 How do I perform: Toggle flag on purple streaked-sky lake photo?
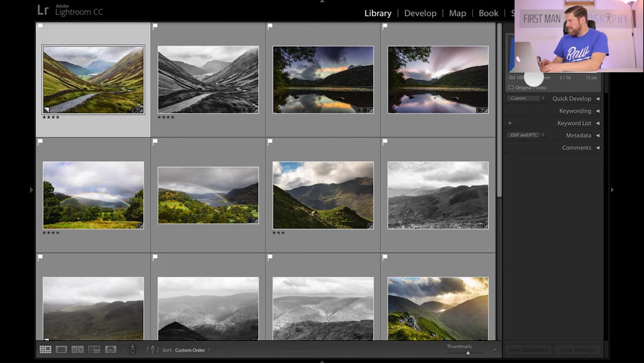[x=385, y=26]
